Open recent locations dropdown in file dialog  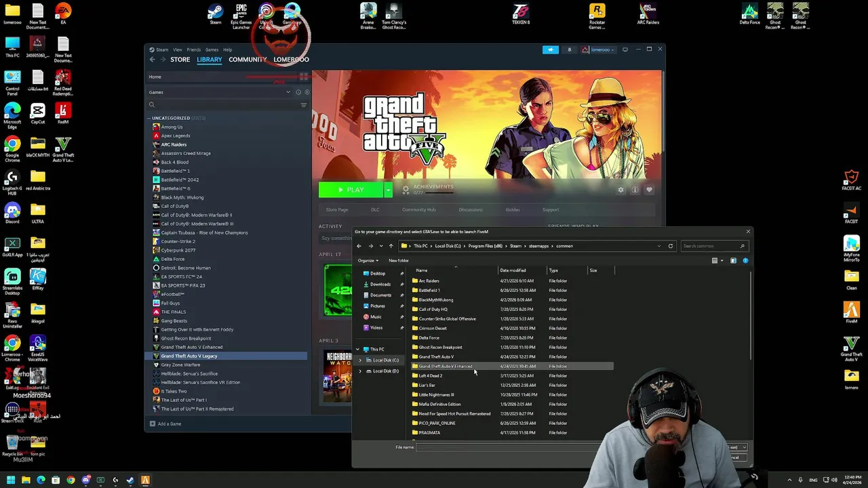point(381,246)
